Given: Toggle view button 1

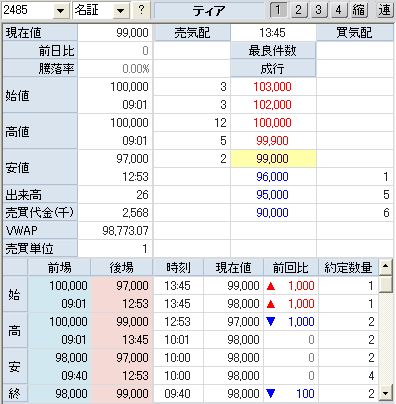Looking at the screenshot, I should (278, 10).
